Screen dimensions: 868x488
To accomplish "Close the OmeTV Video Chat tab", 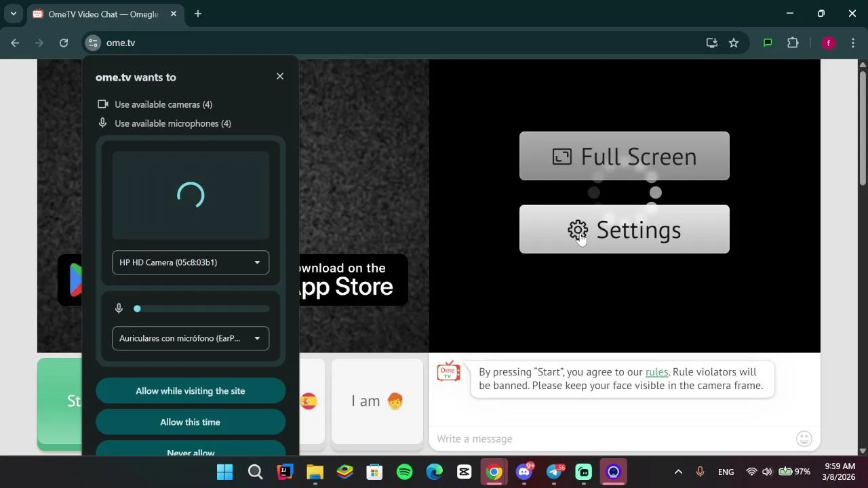I will point(174,14).
